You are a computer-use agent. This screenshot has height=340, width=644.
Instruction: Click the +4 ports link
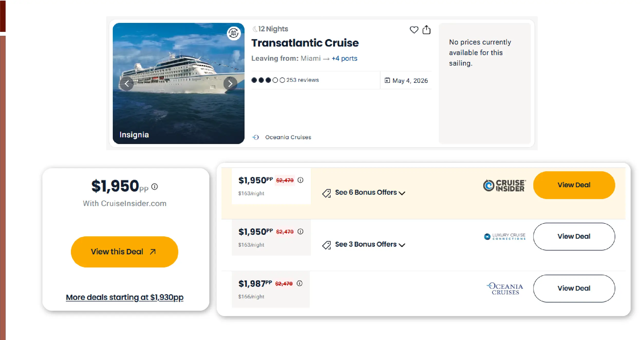[344, 58]
